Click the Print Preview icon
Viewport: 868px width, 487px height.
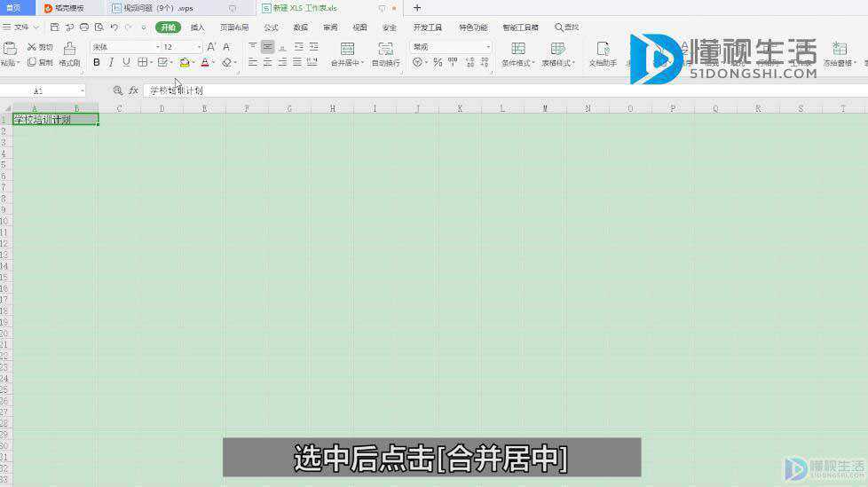point(99,27)
